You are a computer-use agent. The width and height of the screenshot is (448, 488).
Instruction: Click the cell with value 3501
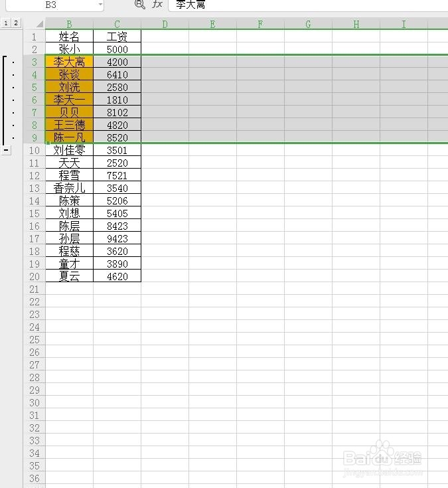117,150
